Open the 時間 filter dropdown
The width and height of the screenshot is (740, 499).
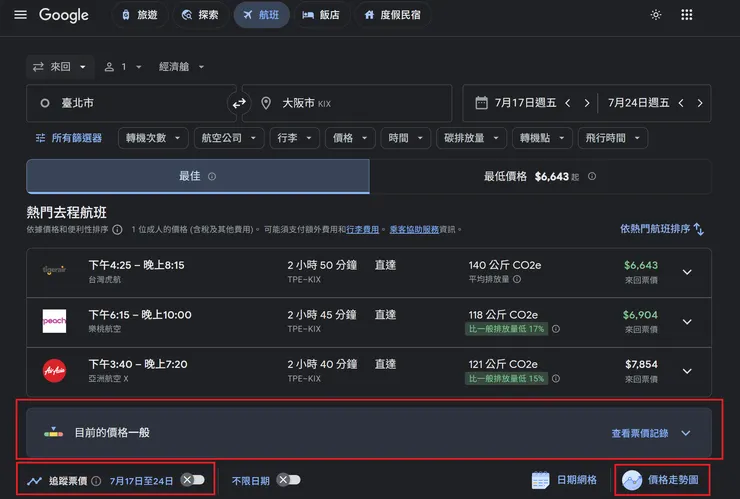(x=406, y=138)
